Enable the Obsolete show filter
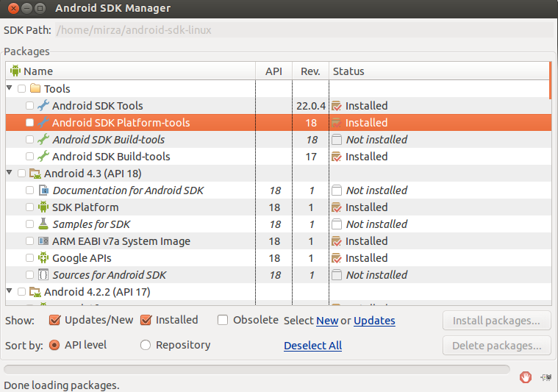558x392 pixels. (223, 320)
